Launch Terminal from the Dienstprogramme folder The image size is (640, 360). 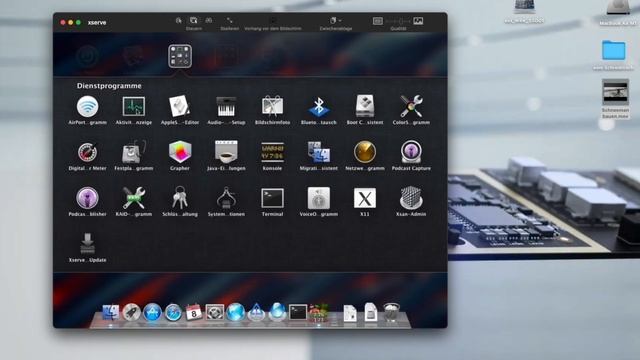click(x=272, y=198)
